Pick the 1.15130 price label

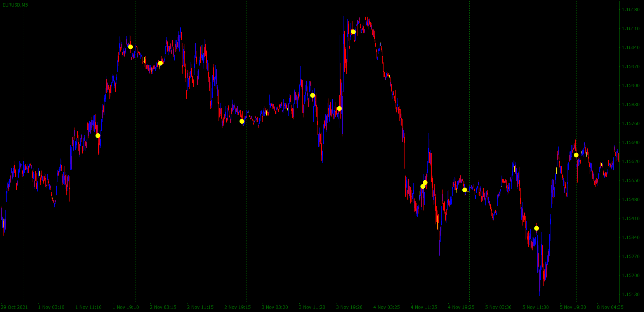(x=631, y=295)
